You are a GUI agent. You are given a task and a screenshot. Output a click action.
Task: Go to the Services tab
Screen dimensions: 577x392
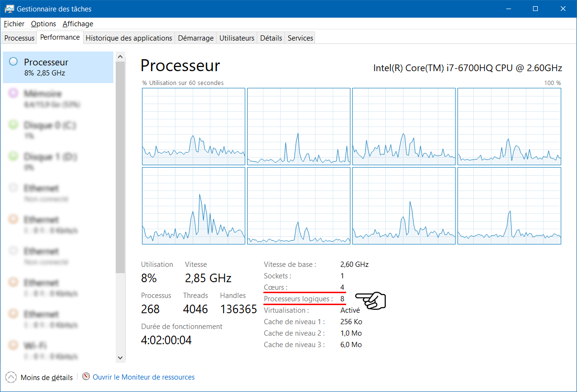pos(300,38)
